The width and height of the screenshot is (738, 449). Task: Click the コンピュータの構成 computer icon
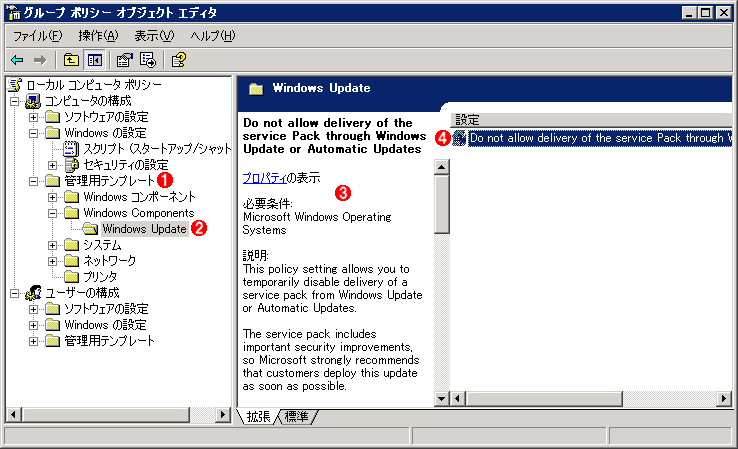(33, 101)
